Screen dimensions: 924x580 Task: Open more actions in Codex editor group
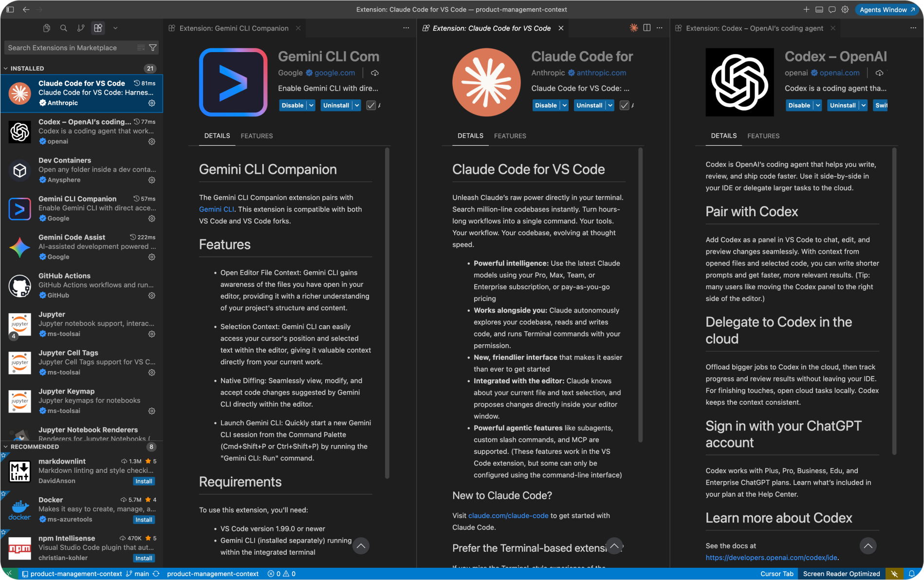click(913, 28)
